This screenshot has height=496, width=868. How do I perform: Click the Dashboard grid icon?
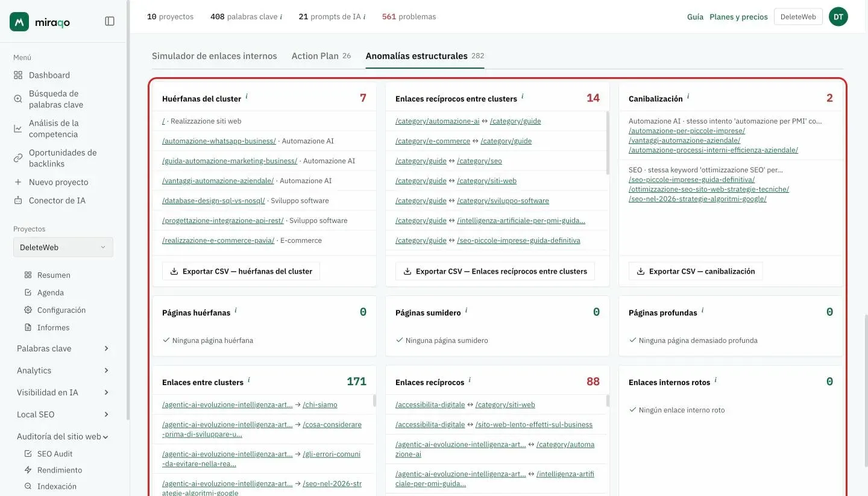click(18, 75)
